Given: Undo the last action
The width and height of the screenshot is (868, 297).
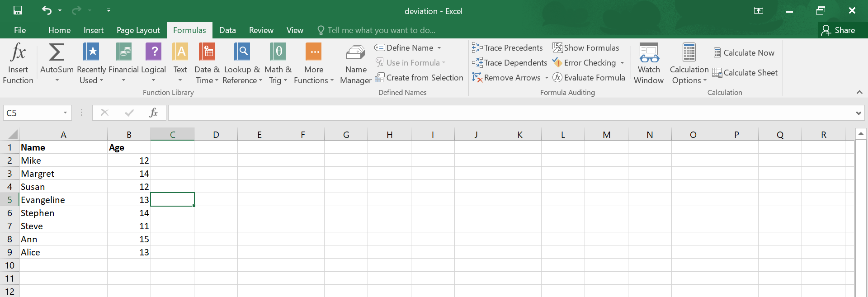Looking at the screenshot, I should pyautogui.click(x=47, y=10).
